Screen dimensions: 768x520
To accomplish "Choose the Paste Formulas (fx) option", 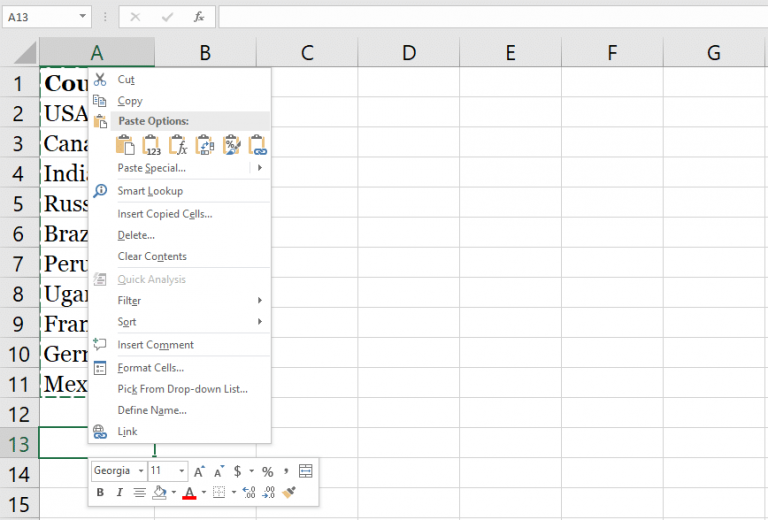I will pos(178,145).
